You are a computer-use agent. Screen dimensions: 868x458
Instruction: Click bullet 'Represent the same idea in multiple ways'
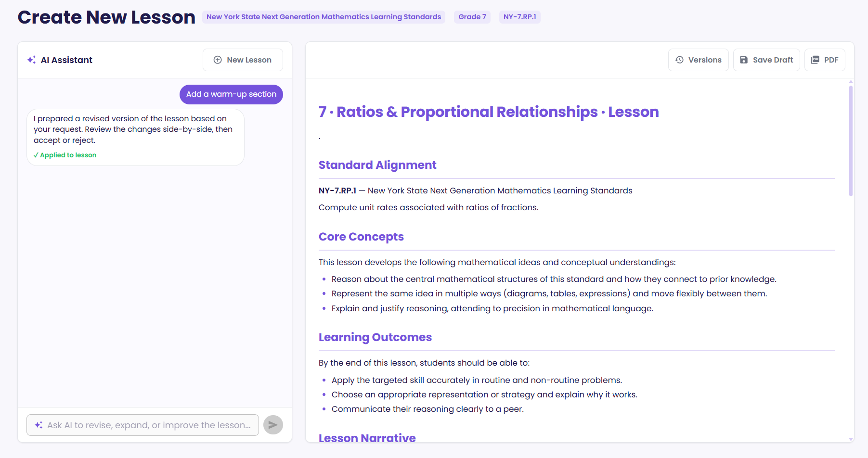click(x=549, y=293)
